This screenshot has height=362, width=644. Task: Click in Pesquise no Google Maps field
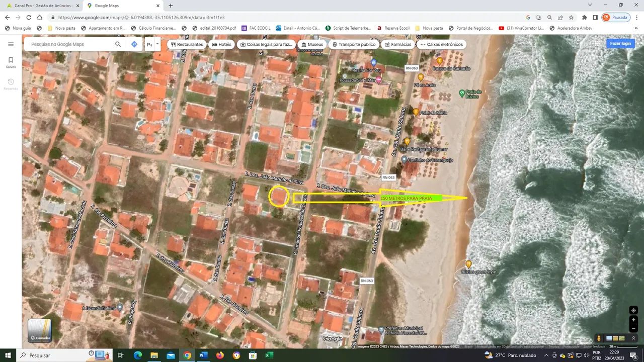tap(70, 44)
